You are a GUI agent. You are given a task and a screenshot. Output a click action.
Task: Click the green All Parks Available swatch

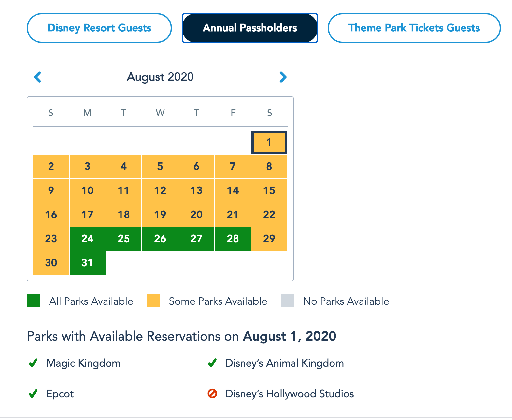[33, 301]
